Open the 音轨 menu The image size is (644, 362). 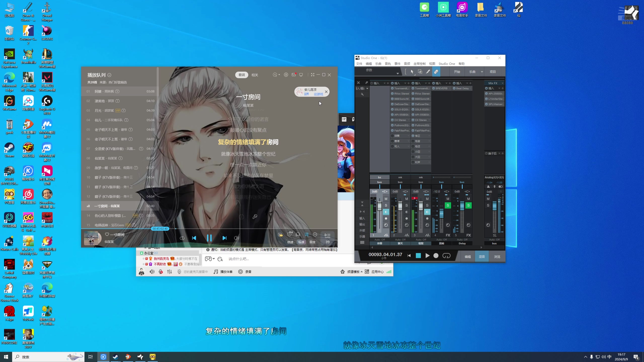tap(388, 64)
